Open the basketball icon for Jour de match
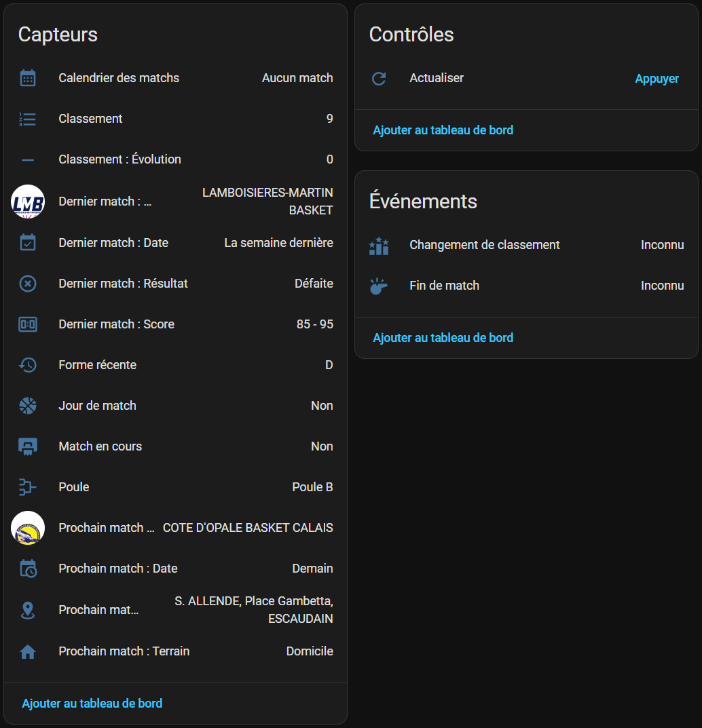This screenshot has width=702, height=728. click(28, 406)
